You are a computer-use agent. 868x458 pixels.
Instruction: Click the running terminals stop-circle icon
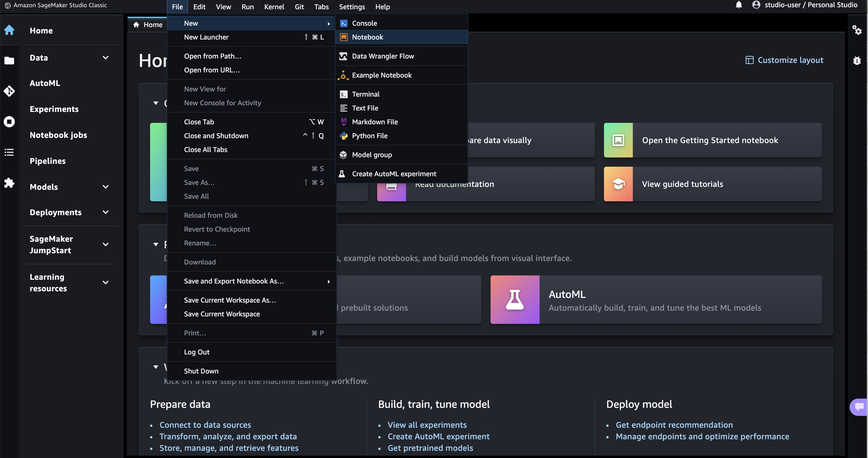9,122
